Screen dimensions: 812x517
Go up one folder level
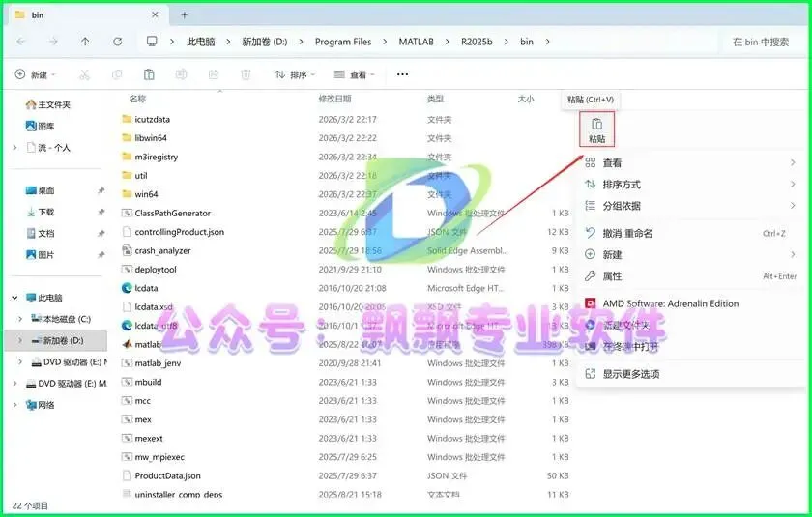pos(85,42)
